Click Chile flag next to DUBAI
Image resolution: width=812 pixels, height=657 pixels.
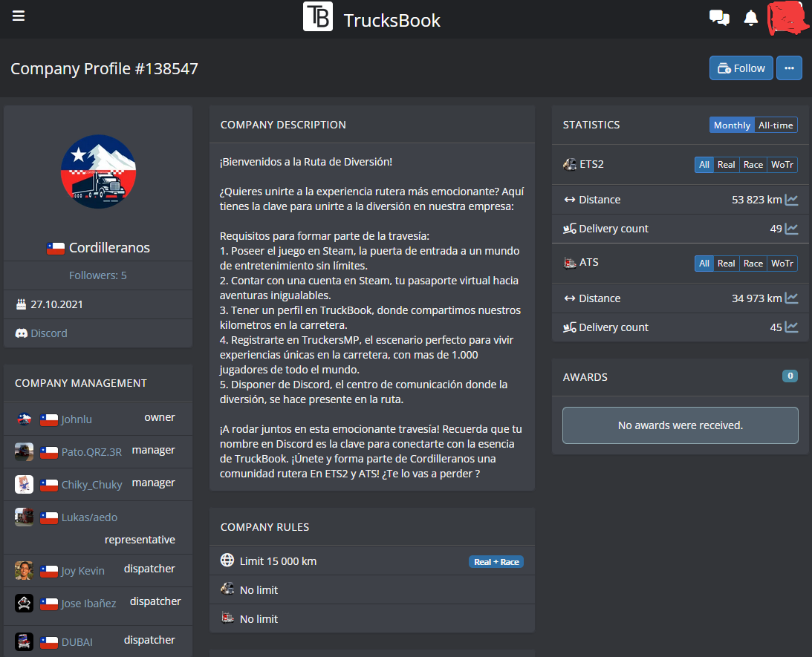[49, 642]
